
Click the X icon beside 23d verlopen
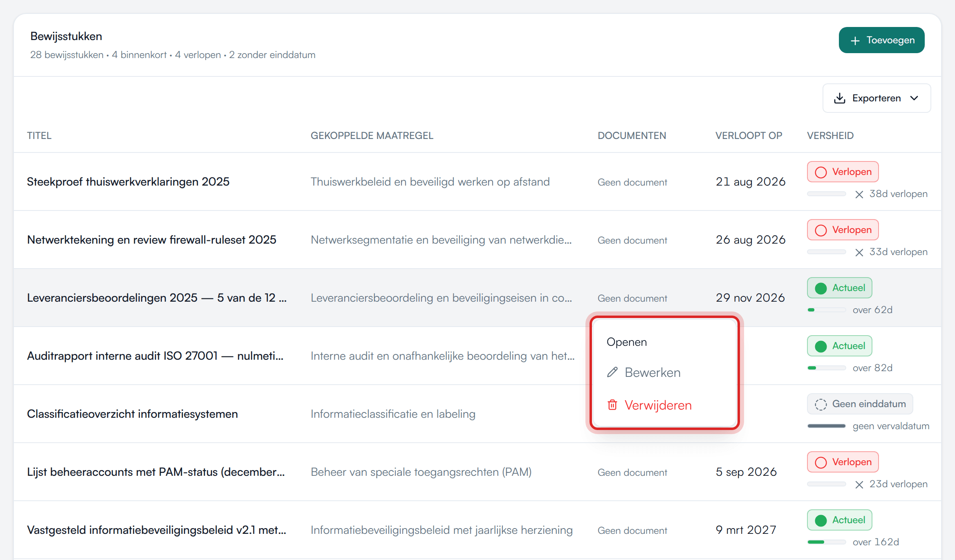(859, 484)
